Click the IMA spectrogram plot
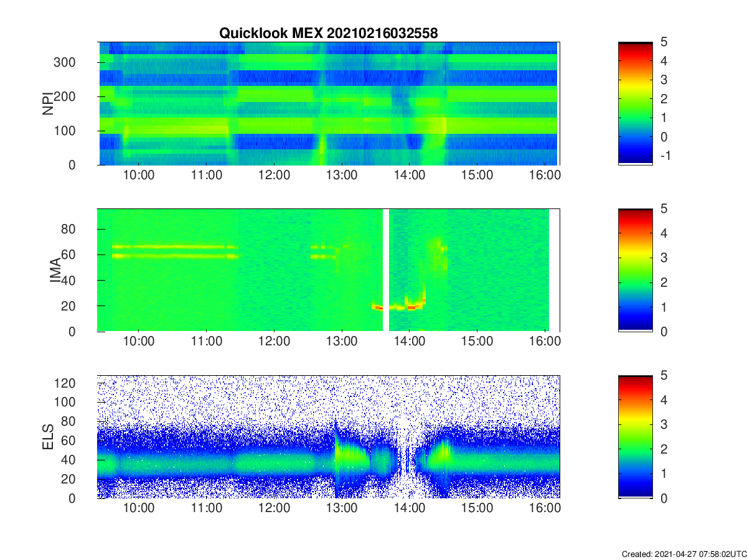 [x=329, y=269]
